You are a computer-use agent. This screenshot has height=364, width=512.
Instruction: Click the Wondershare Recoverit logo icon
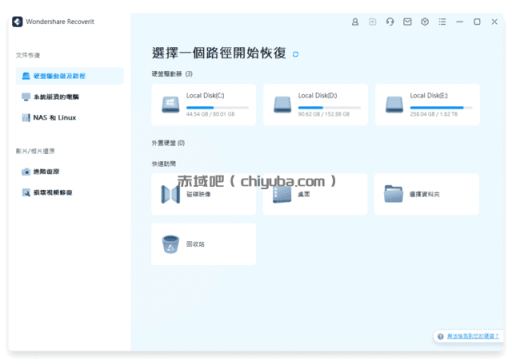point(17,22)
